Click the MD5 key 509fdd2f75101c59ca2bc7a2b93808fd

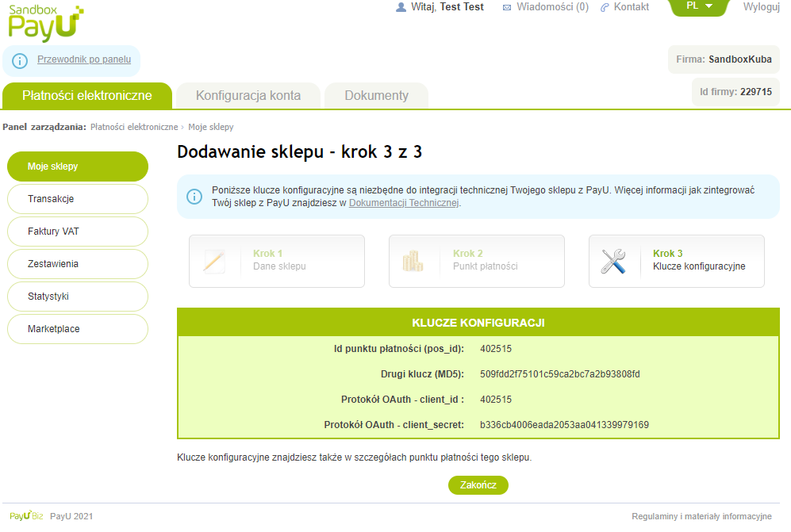[x=560, y=374]
